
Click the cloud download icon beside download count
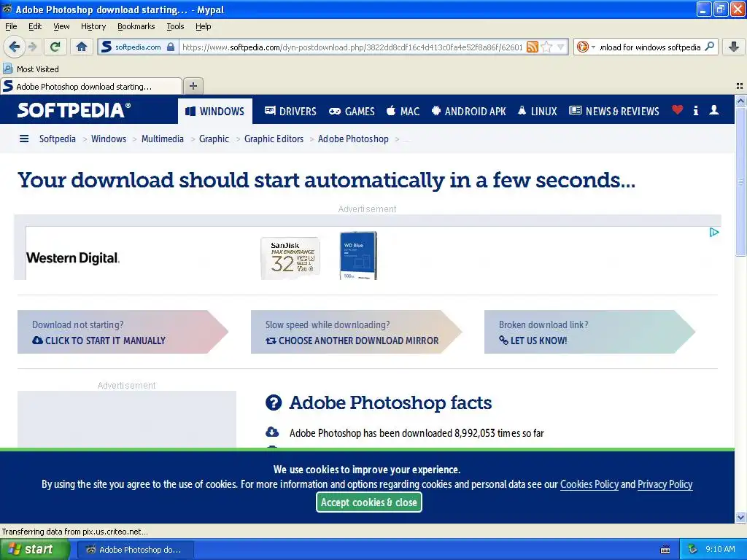272,432
